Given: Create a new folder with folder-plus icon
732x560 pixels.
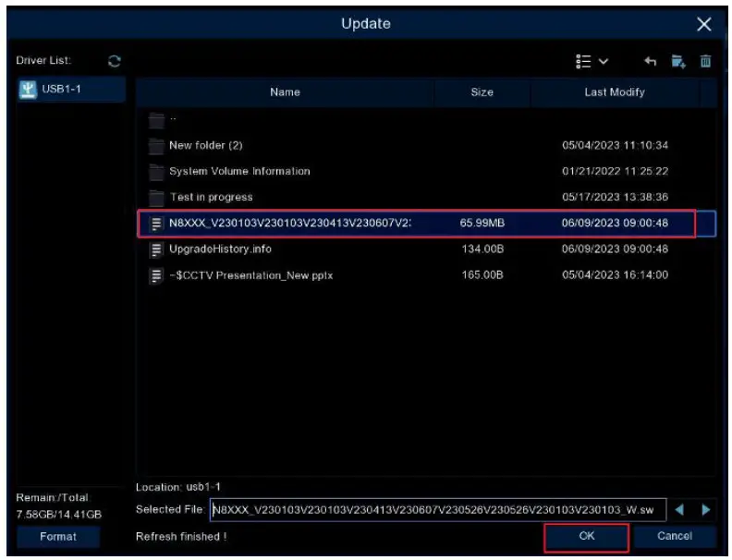Looking at the screenshot, I should 678,62.
